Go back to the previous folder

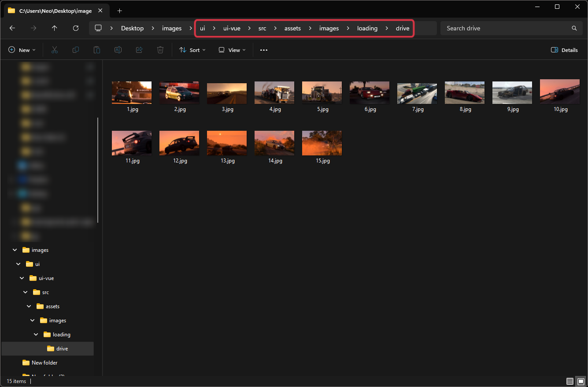tap(12, 28)
